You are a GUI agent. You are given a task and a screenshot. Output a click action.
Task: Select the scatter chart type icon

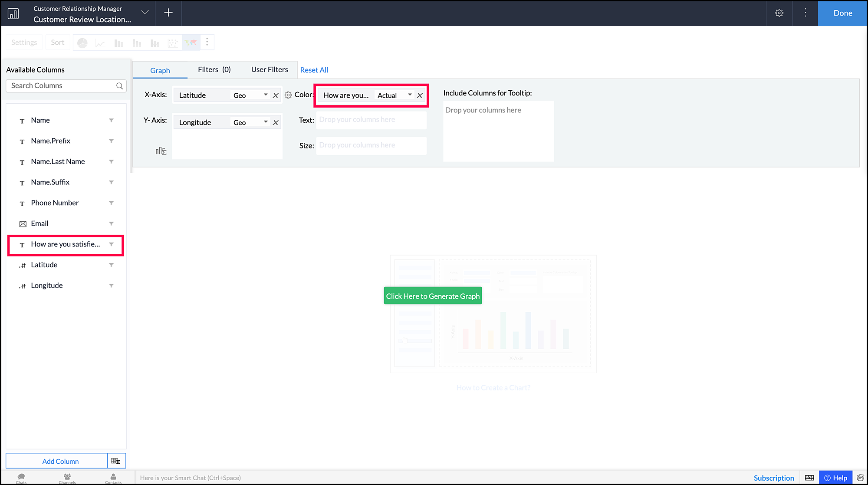click(173, 43)
